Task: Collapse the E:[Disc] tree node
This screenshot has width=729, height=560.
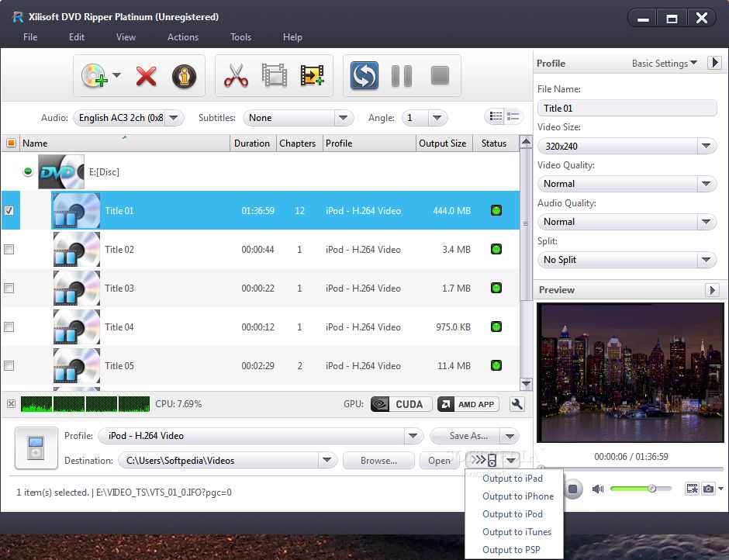Action: click(28, 171)
